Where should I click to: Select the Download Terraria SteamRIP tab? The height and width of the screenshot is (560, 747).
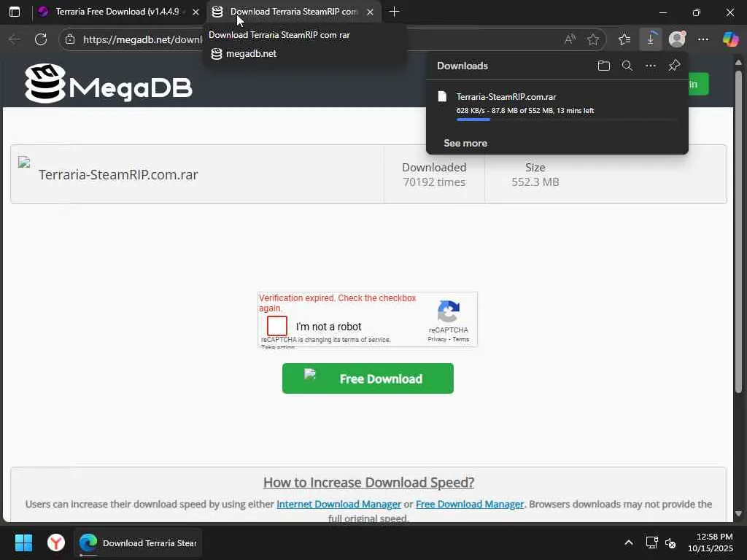(293, 12)
